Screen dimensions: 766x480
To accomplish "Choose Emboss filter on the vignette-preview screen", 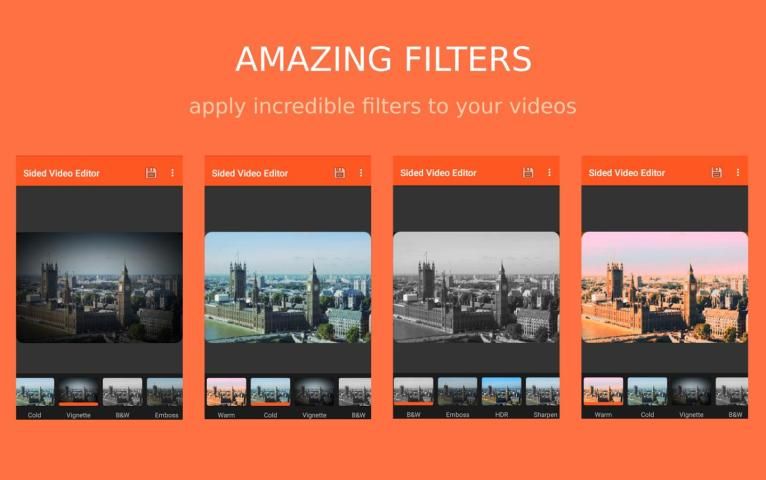I will (165, 392).
